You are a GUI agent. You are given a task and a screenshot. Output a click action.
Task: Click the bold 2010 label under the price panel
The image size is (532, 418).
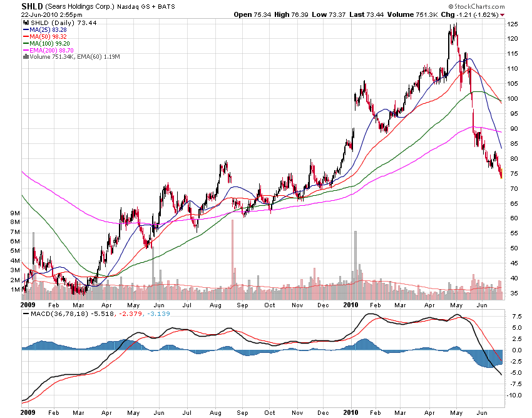pyautogui.click(x=350, y=305)
